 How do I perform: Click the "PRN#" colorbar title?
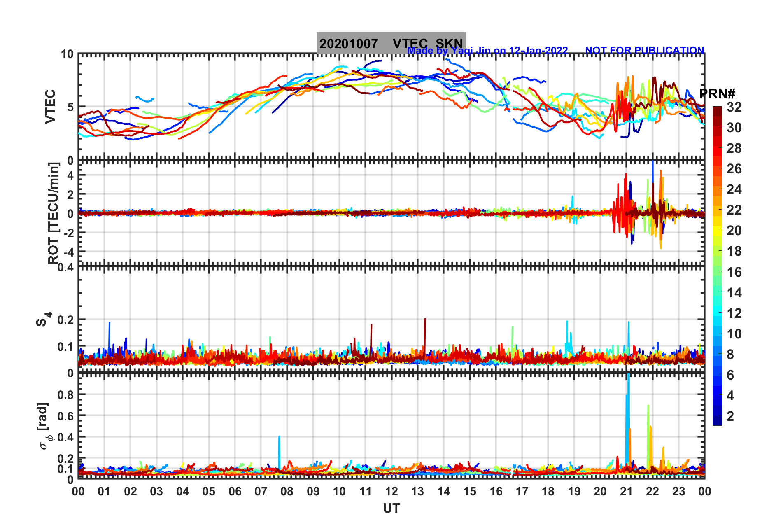(717, 94)
